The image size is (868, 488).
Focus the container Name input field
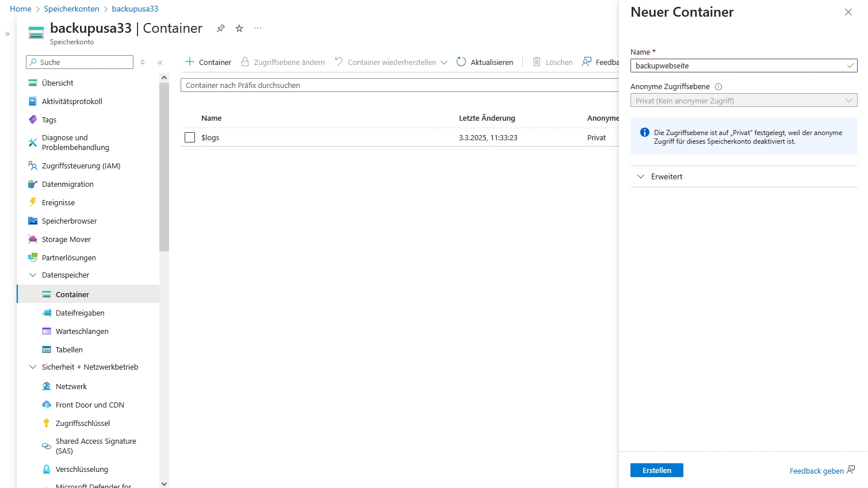coord(739,66)
